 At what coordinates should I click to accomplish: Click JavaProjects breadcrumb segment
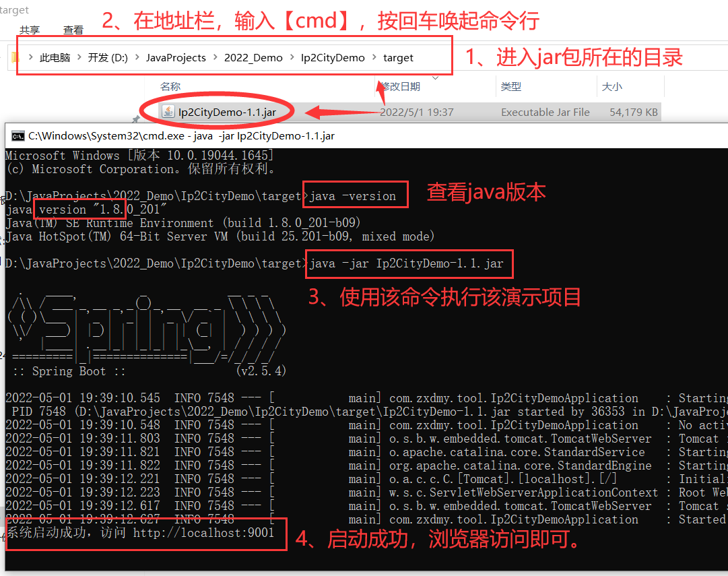point(176,58)
